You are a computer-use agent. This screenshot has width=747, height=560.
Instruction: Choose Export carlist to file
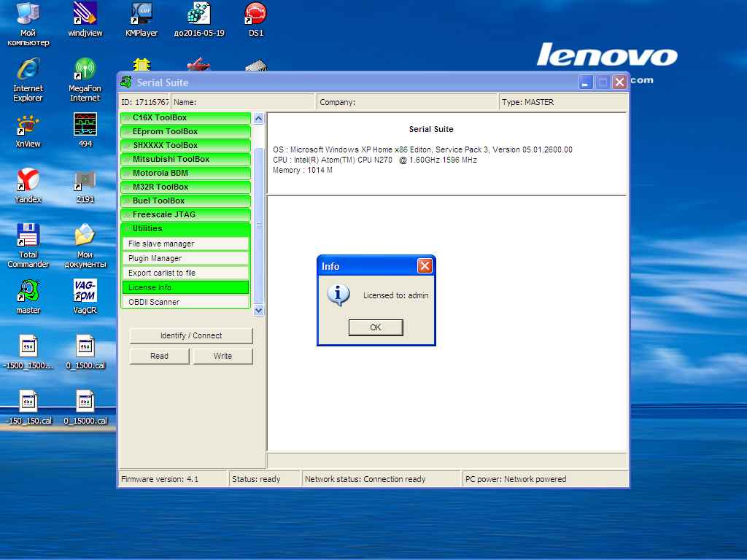point(185,273)
